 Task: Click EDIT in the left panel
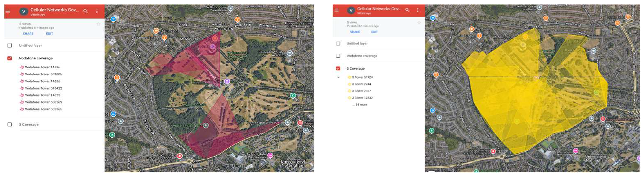tap(49, 34)
